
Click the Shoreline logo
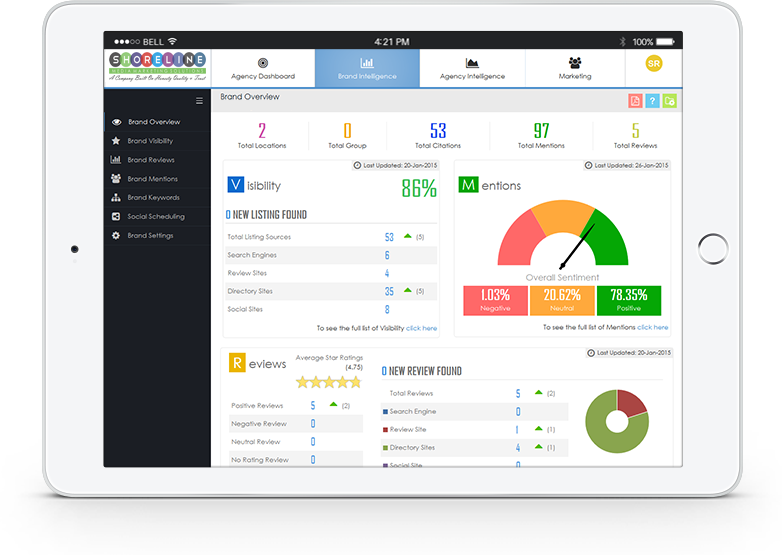[x=158, y=66]
